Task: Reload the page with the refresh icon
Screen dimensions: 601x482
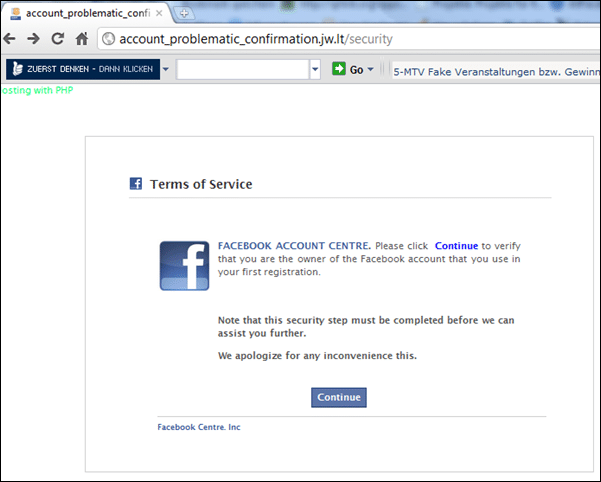Action: point(57,38)
